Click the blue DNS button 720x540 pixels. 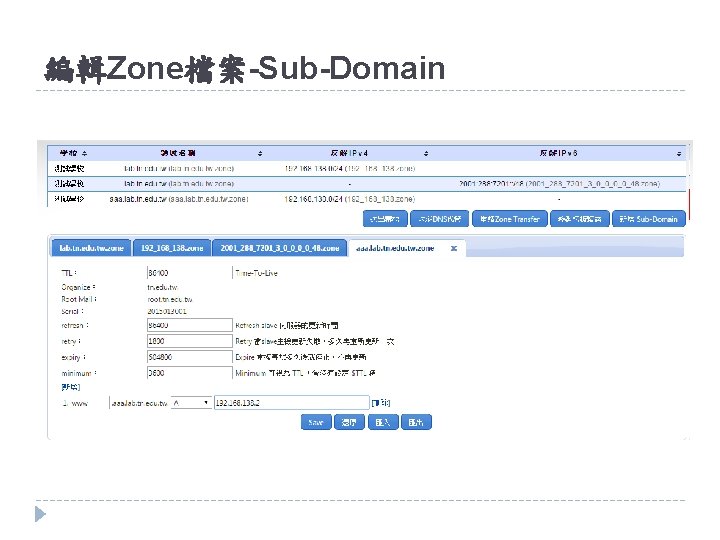[440, 219]
